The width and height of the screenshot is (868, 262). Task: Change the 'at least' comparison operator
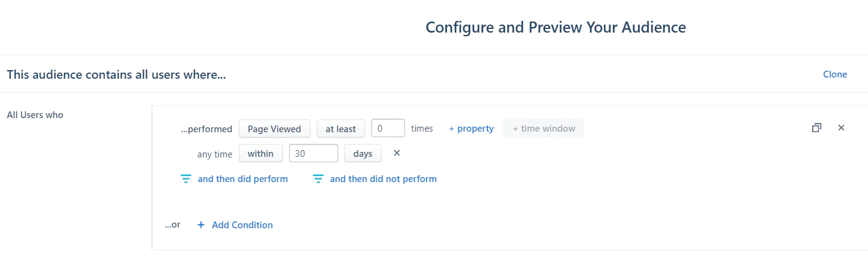(x=341, y=129)
